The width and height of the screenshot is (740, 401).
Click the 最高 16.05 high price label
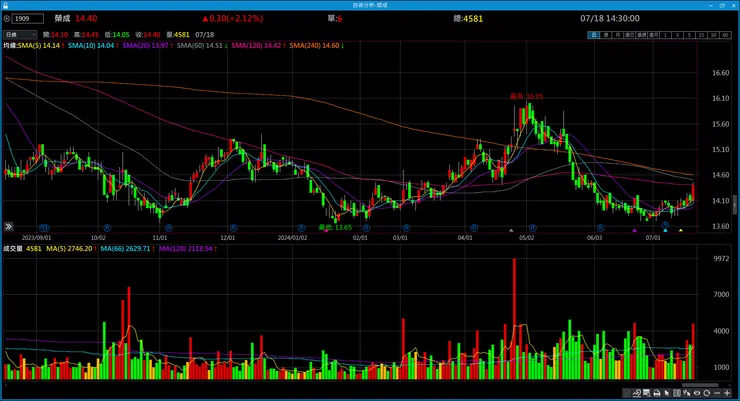[526, 96]
